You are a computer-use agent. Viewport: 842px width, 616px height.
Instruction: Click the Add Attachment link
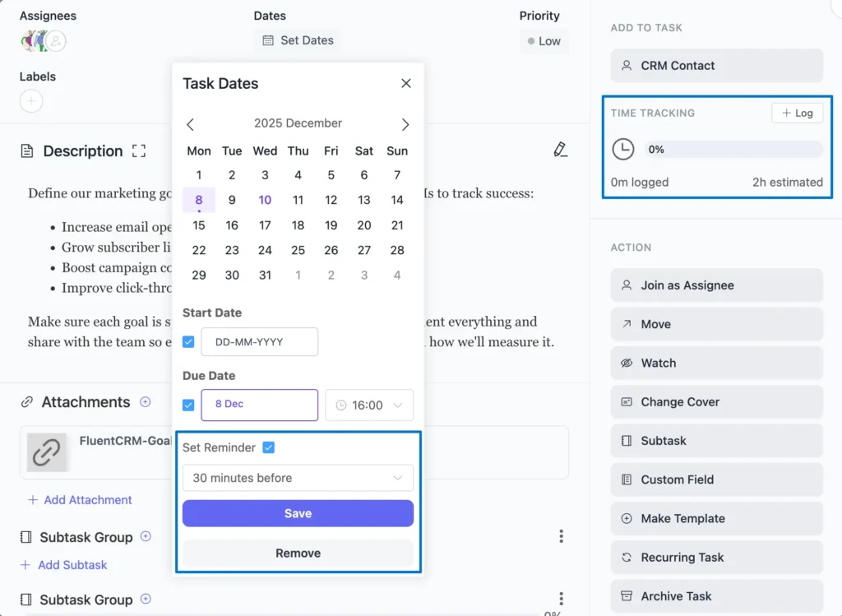click(80, 499)
